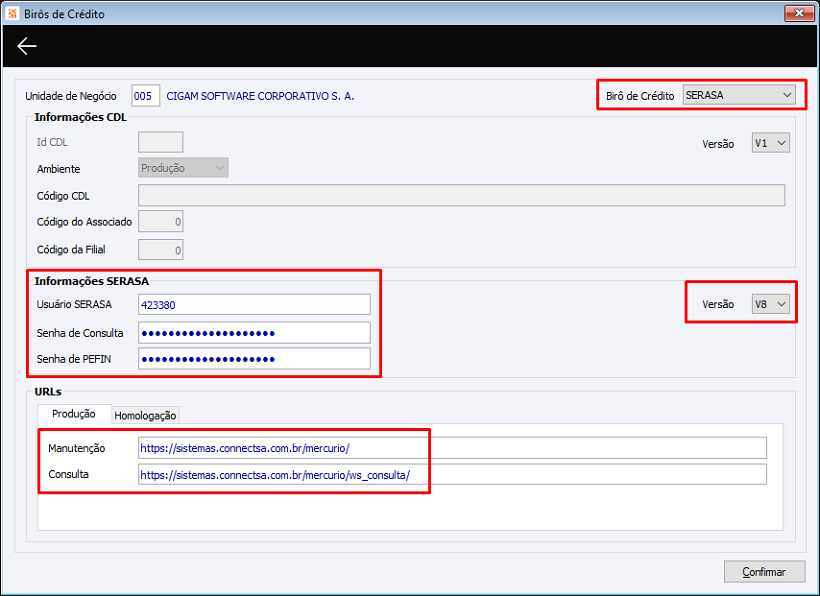This screenshot has width=820, height=596.
Task: Click the Birô de Crédito label
Action: click(640, 96)
